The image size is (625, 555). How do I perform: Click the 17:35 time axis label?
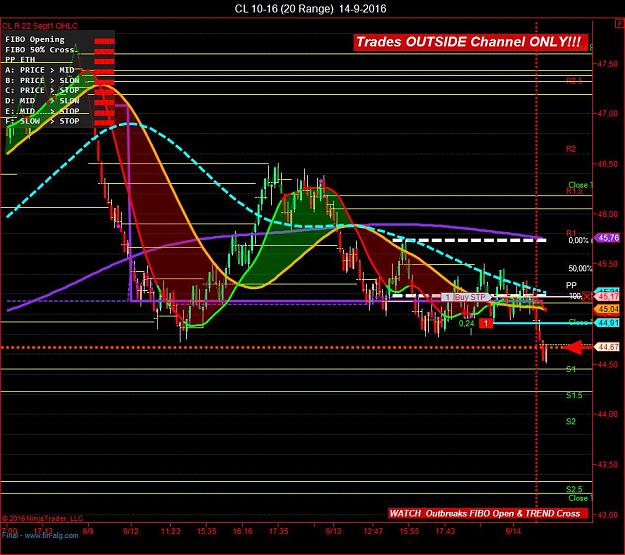(278, 531)
